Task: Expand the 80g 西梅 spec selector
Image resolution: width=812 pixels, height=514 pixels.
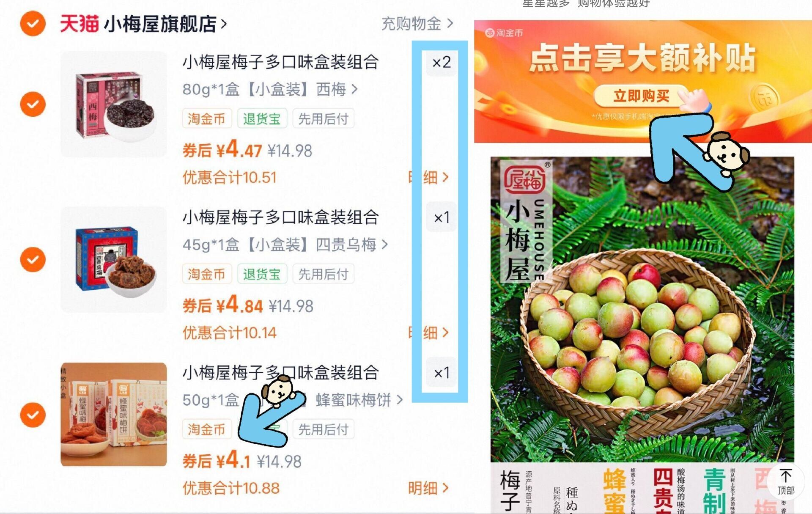Action: [x=270, y=89]
